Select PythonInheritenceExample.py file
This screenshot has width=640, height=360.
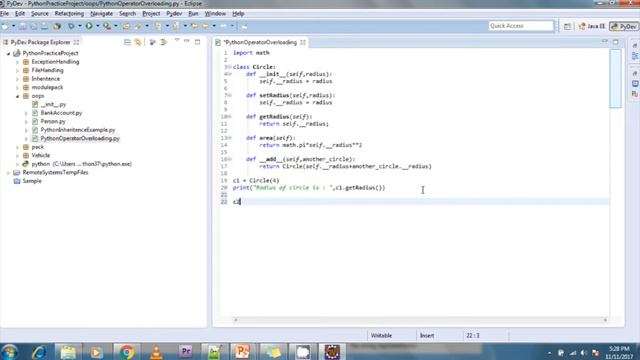78,130
